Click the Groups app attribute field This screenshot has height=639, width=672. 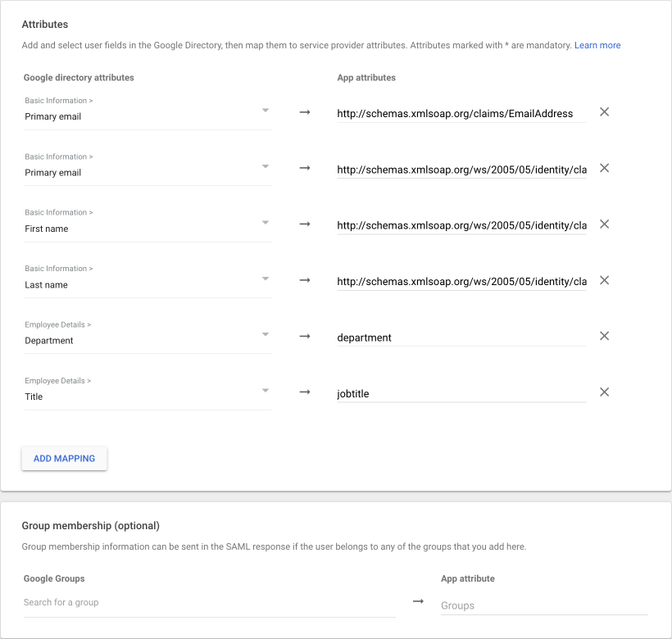[543, 606]
